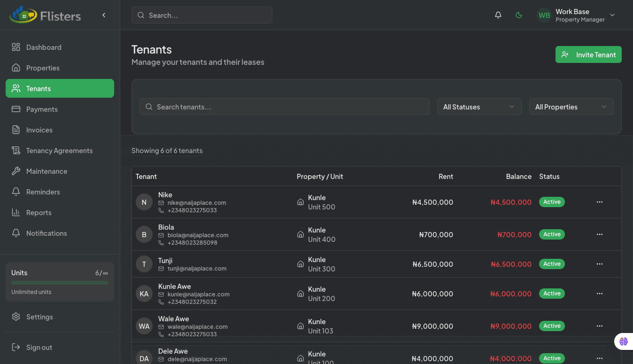This screenshot has width=633, height=364.
Task: Click the Maintenance wrench icon
Action: tap(16, 171)
